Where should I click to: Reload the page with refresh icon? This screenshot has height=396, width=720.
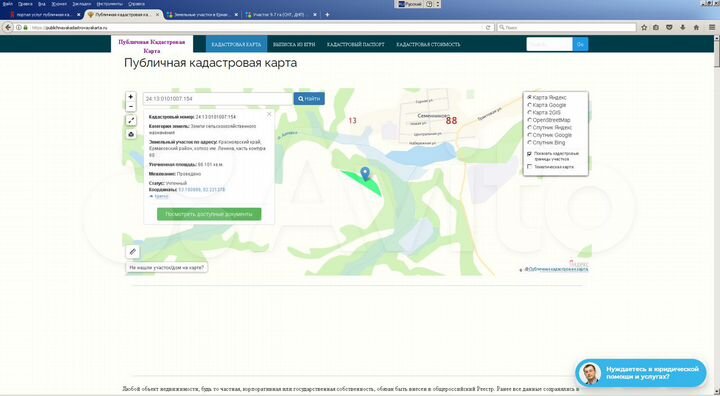(x=488, y=28)
